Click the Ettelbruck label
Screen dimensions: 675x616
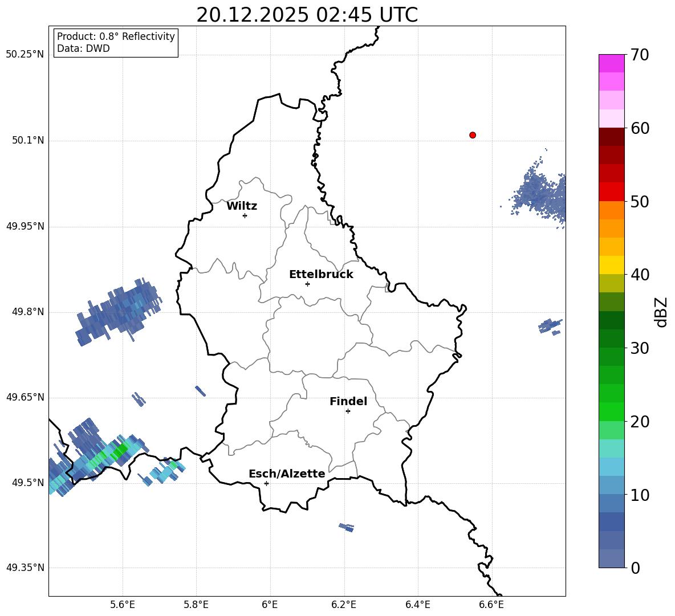pyautogui.click(x=321, y=275)
